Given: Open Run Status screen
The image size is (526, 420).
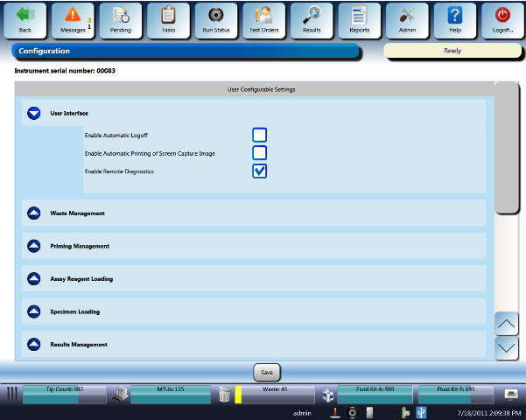Looking at the screenshot, I should (x=215, y=19).
